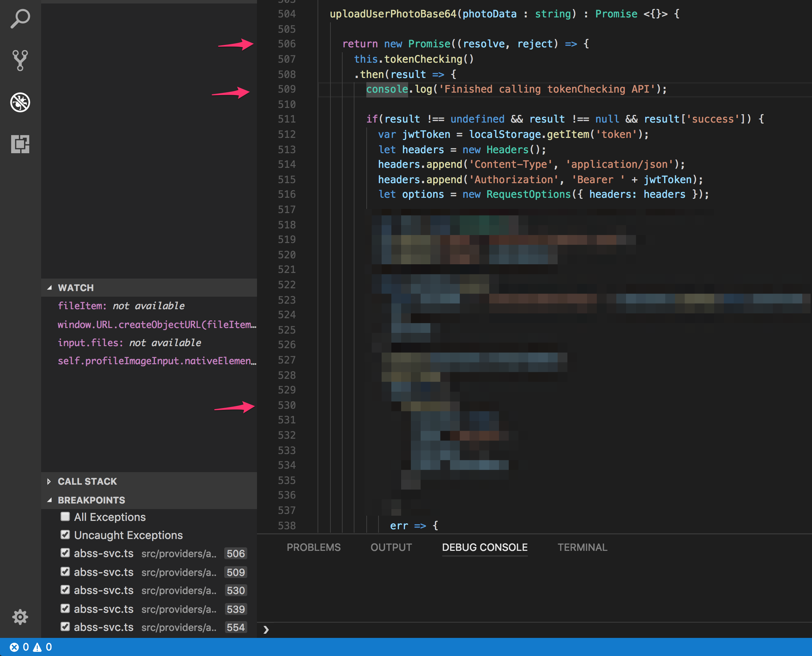Screen dimensions: 812x656
Task: Open the Output panel
Action: pyautogui.click(x=391, y=547)
